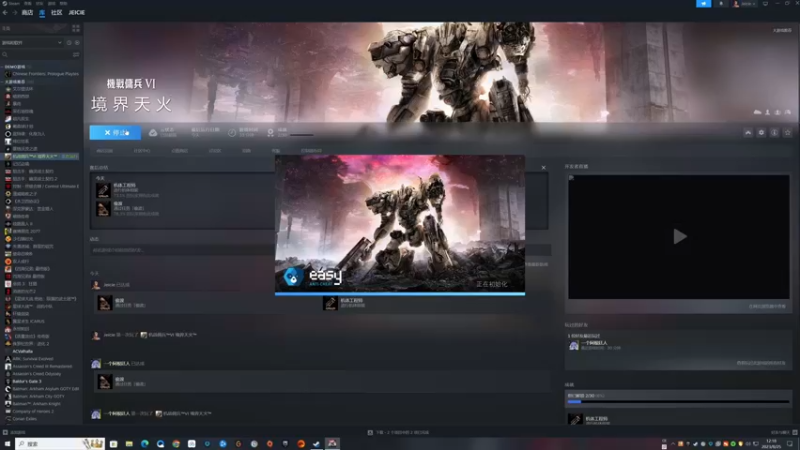Screen dimensions: 800x450
Task: Open the notifications bell icon
Action: (x=721, y=4)
